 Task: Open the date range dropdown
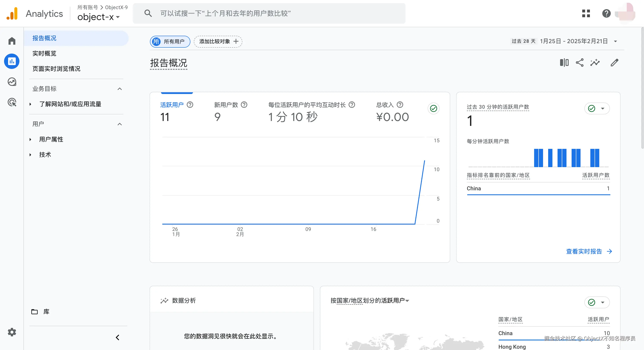(615, 41)
